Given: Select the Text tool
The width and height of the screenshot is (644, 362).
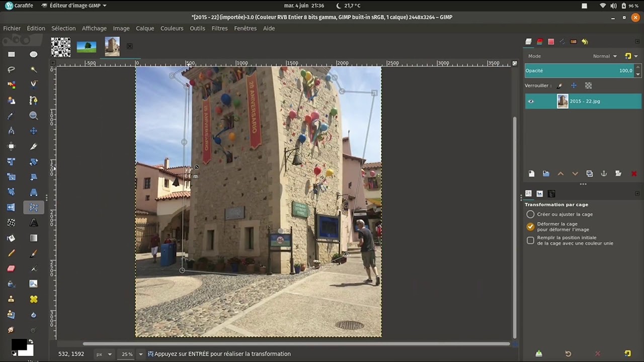Looking at the screenshot, I should coord(34,223).
